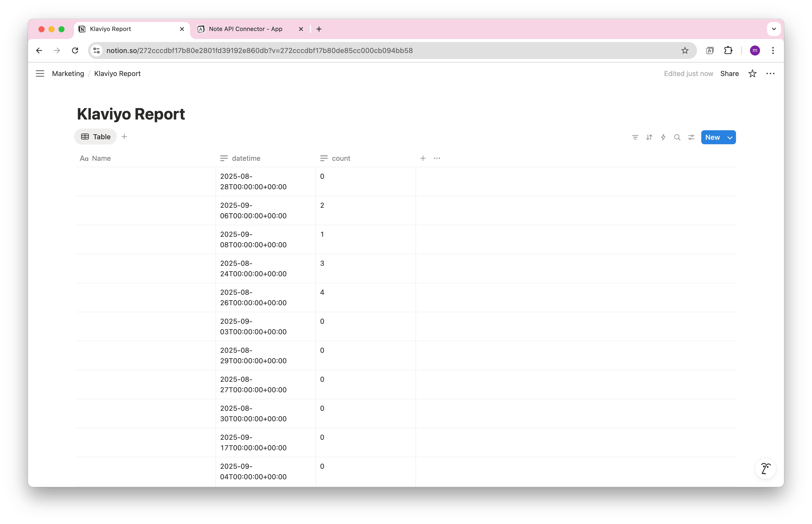The image size is (812, 524).
Task: Open the count column header menu
Action: tap(366, 158)
